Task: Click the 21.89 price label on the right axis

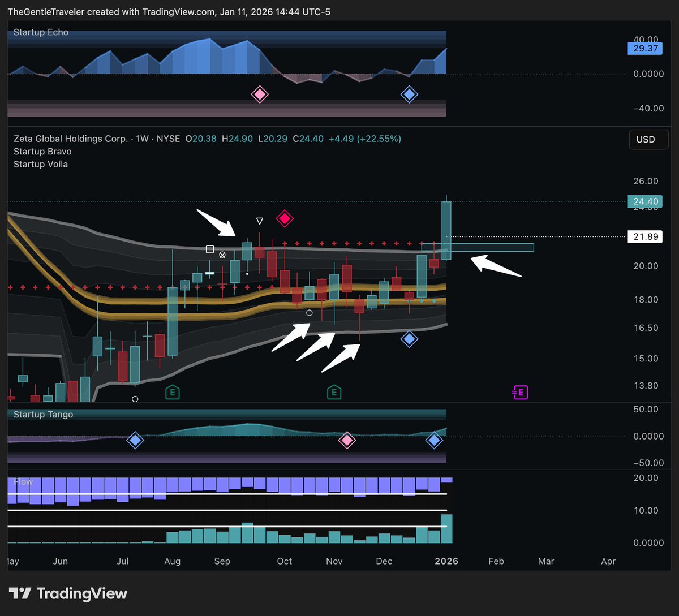Action: [644, 236]
